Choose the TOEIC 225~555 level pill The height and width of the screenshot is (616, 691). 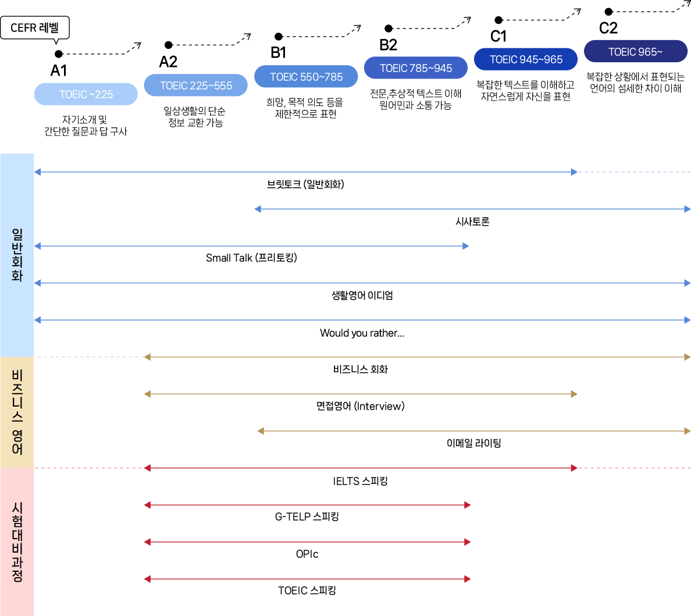coord(196,86)
